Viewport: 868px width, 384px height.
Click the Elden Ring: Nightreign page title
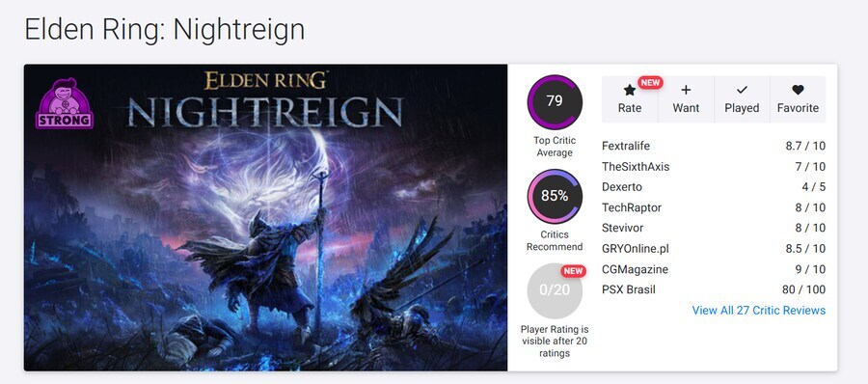coord(164,29)
